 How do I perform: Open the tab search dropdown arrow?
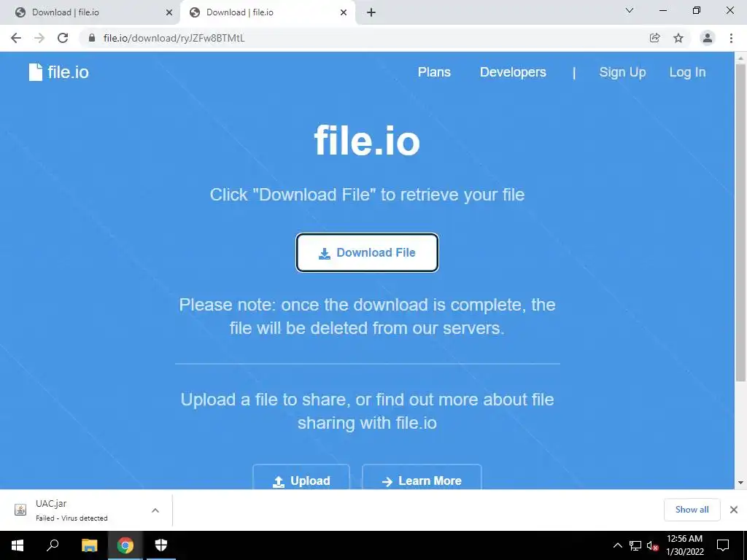(x=630, y=10)
